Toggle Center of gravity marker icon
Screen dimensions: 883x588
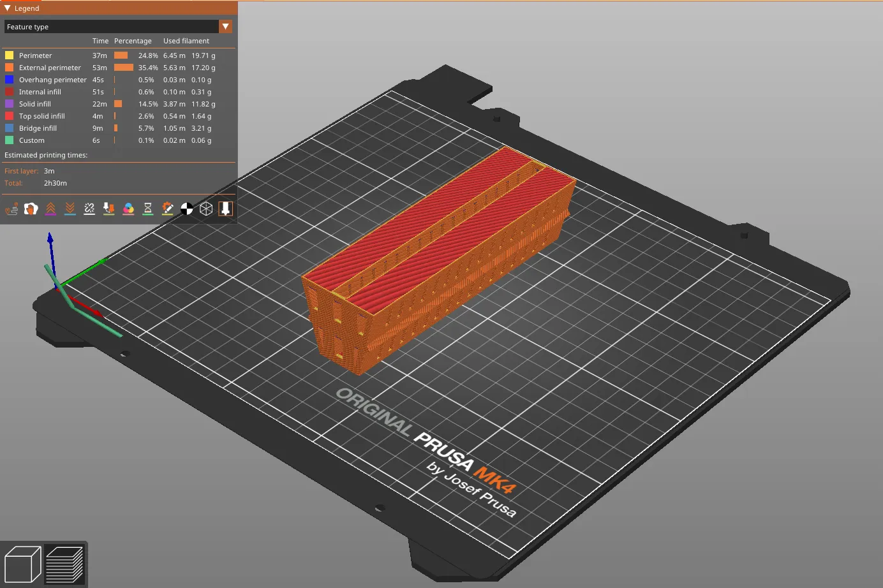click(187, 209)
